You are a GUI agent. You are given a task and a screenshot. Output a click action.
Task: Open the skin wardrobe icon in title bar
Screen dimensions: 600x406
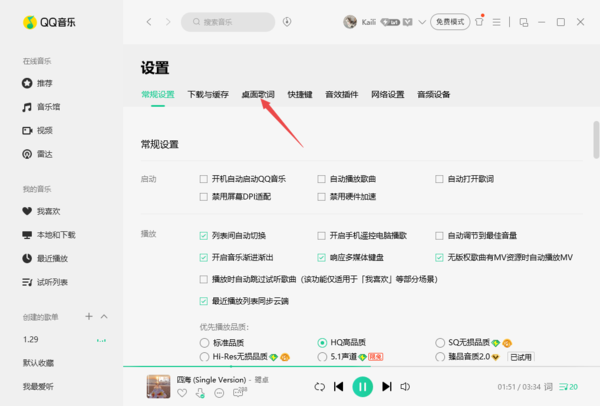pos(478,21)
